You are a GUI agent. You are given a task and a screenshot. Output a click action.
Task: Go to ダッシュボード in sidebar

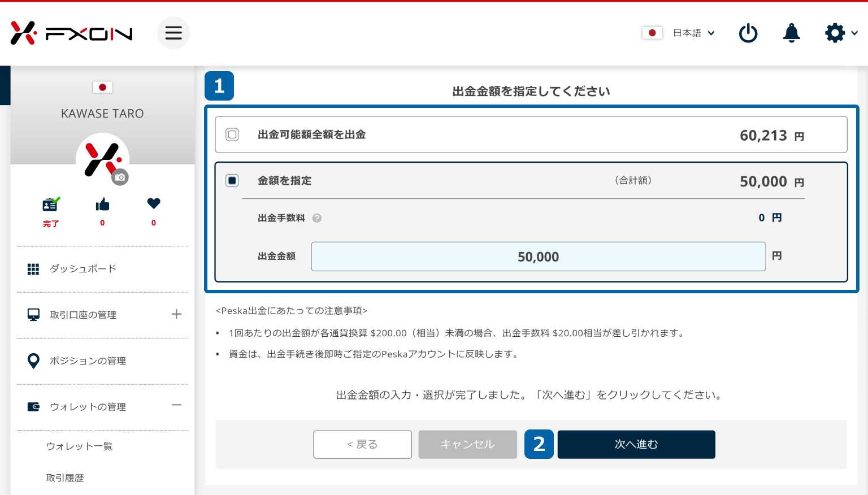point(83,269)
